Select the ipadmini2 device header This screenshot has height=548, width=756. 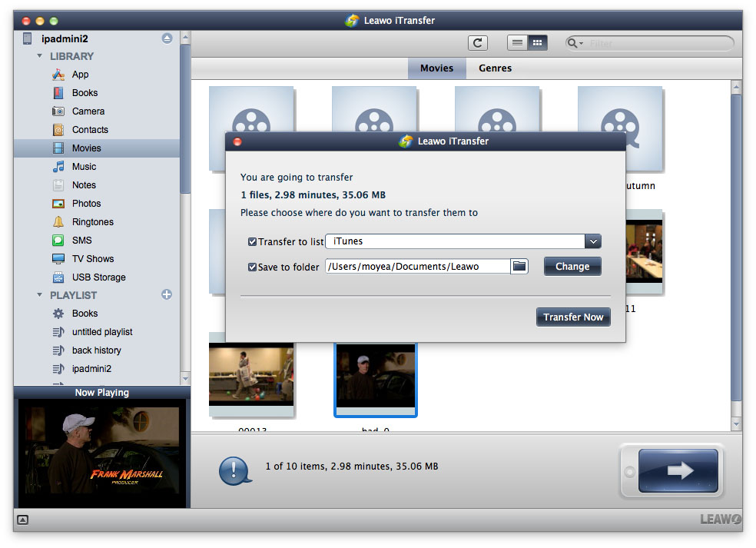pyautogui.click(x=65, y=38)
